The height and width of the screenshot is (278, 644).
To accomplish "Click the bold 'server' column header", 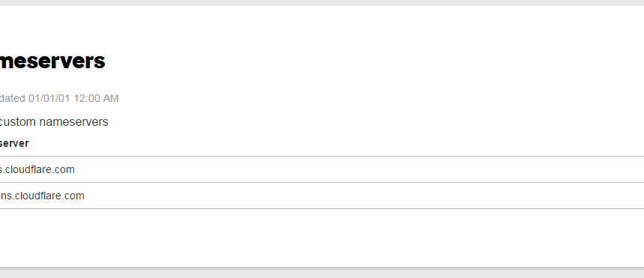I will 14,143.
